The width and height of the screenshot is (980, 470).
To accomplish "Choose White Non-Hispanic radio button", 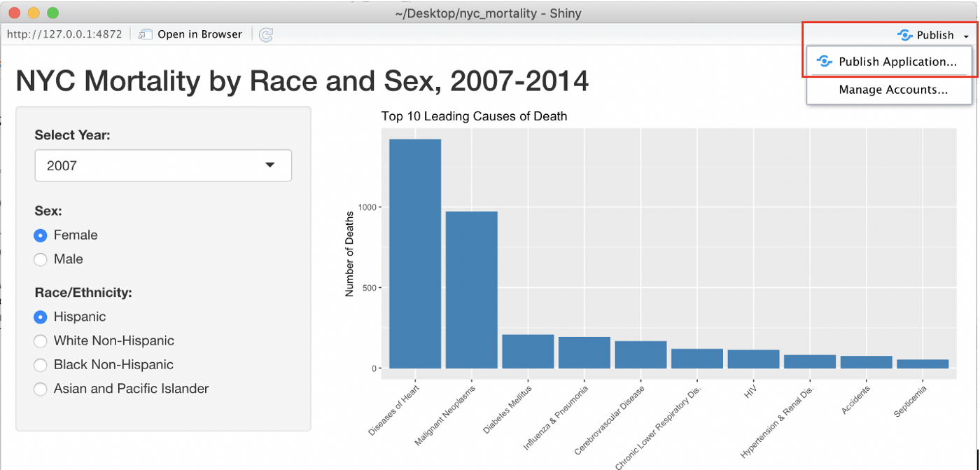I will [41, 341].
